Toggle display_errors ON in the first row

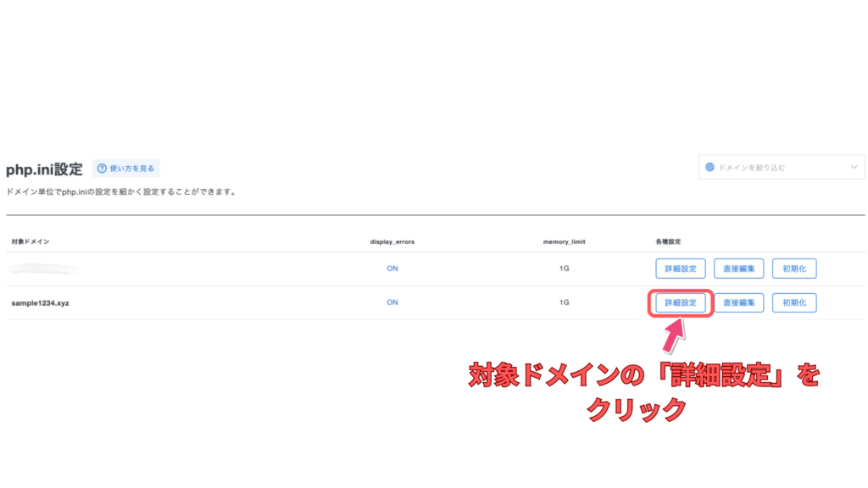click(x=392, y=269)
